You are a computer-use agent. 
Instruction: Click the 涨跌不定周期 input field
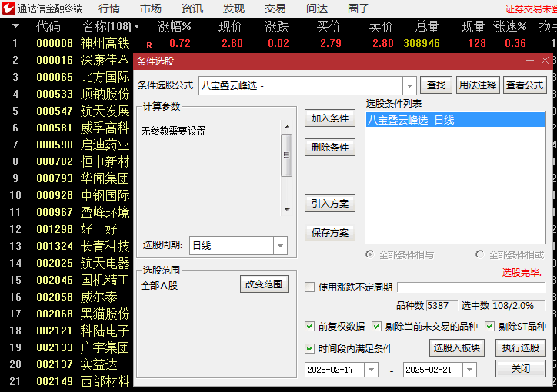tap(472, 287)
